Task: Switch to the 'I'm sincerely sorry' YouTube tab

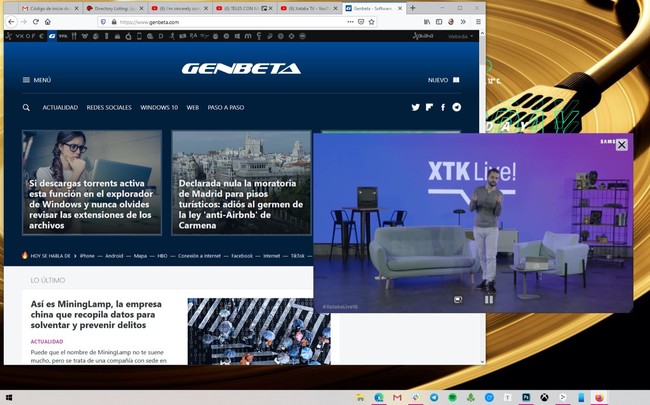Action: click(x=179, y=8)
